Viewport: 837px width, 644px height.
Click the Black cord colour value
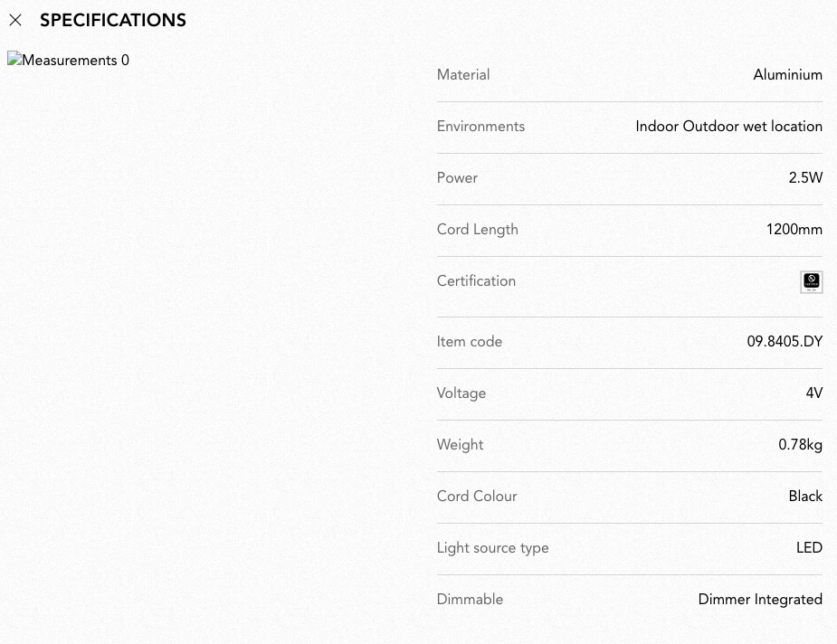click(x=805, y=497)
